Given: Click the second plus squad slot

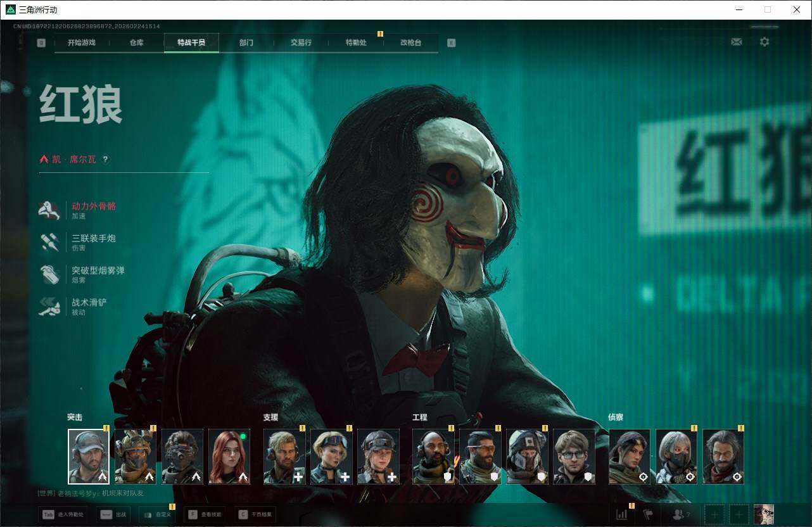Looking at the screenshot, I should coord(739,514).
